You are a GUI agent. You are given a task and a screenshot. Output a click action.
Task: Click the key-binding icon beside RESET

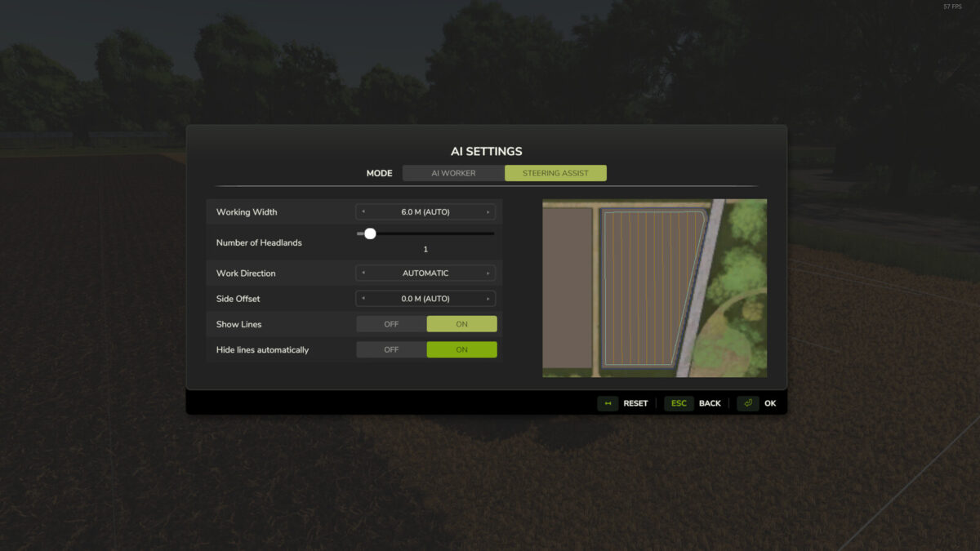[607, 402]
